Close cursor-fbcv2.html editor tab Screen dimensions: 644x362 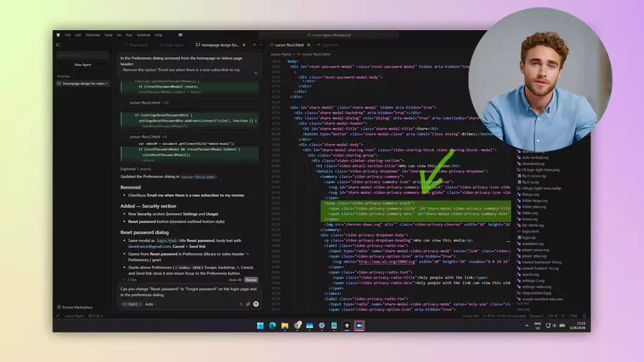coord(308,45)
